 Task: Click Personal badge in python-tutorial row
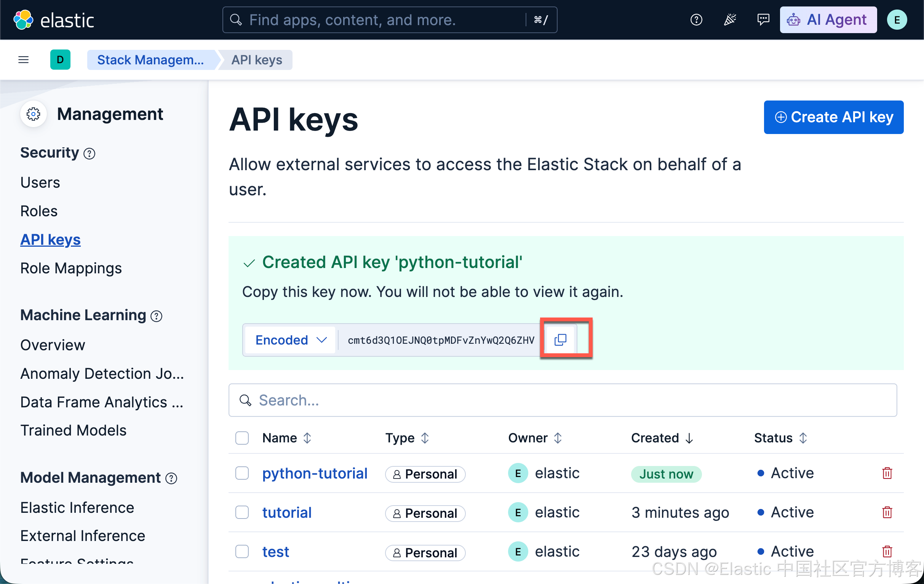point(425,474)
